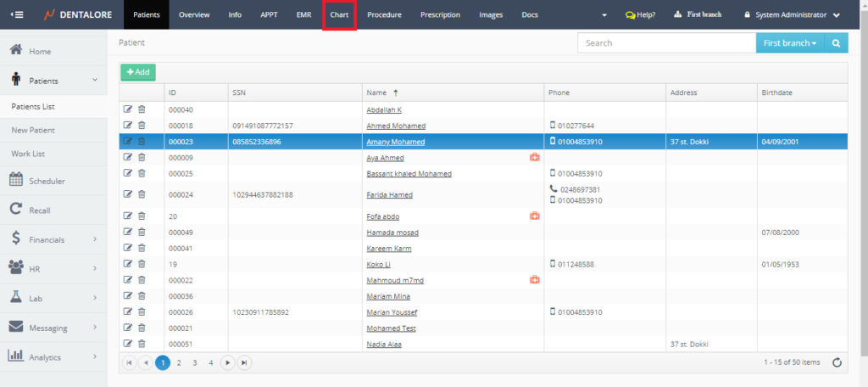Click the edit icon for Abdallah K

tap(128, 109)
